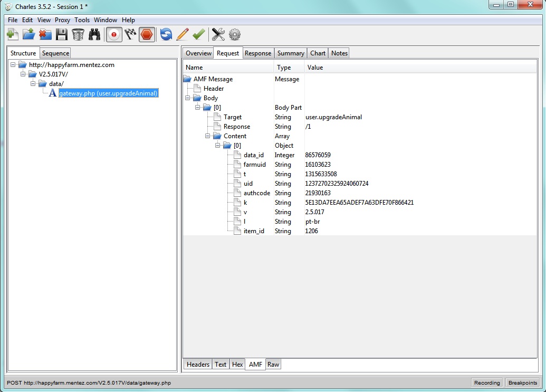Open the Help menu
The width and height of the screenshot is (546, 392).
(128, 20)
